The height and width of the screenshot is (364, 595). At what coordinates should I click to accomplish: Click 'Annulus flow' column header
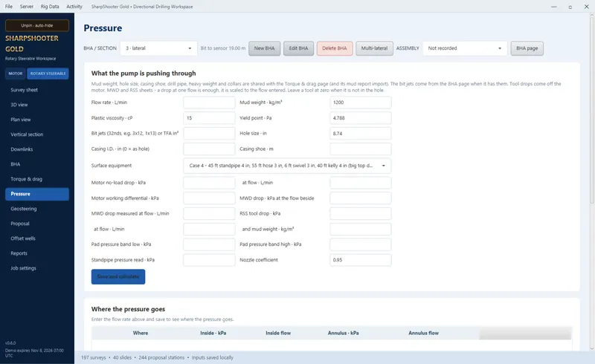point(423,333)
